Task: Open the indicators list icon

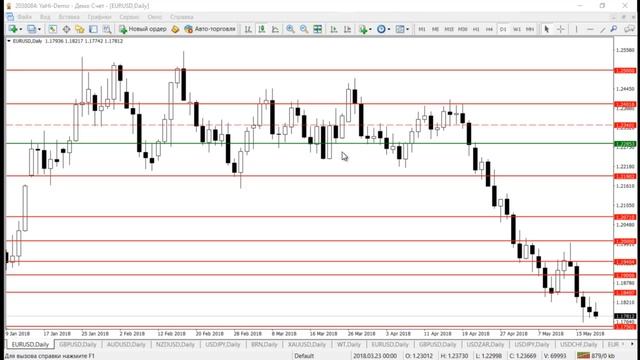Action: tap(363, 29)
